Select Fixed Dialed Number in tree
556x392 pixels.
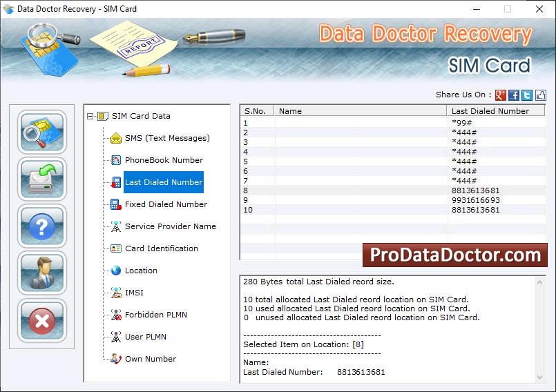pyautogui.click(x=166, y=204)
